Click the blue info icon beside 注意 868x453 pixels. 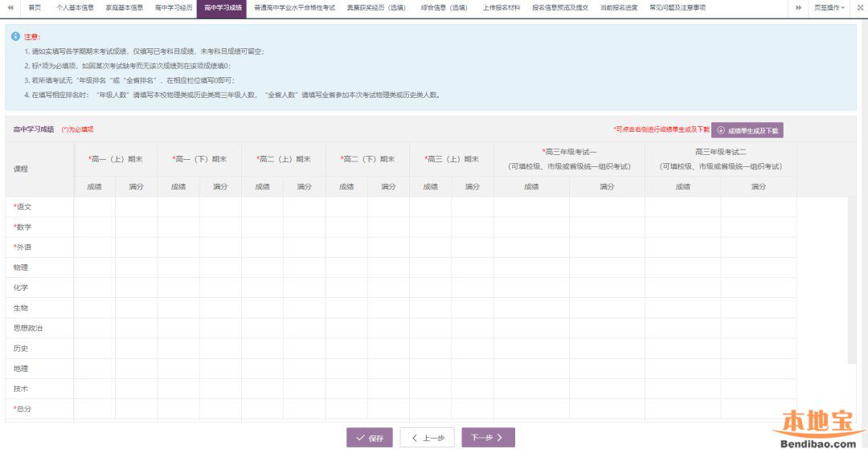pyautogui.click(x=14, y=37)
